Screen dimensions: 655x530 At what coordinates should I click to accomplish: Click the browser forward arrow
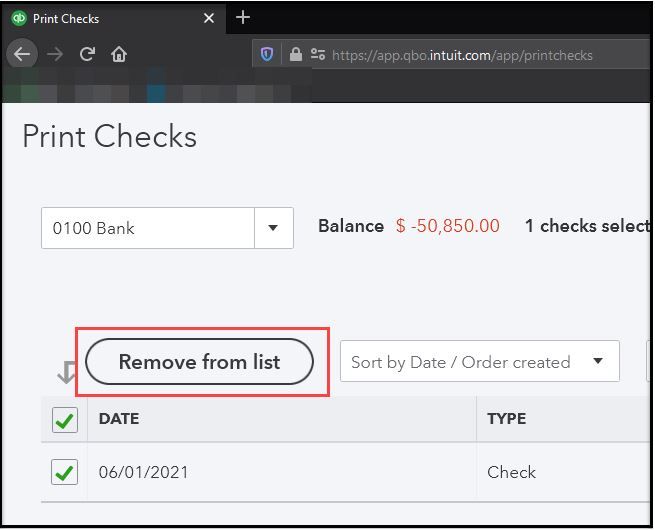[55, 54]
